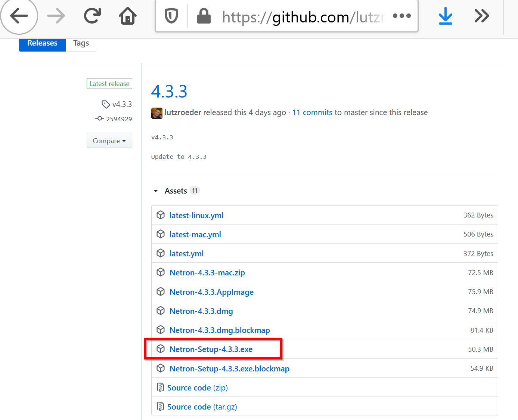Open the tracking protection shield icon

[171, 16]
